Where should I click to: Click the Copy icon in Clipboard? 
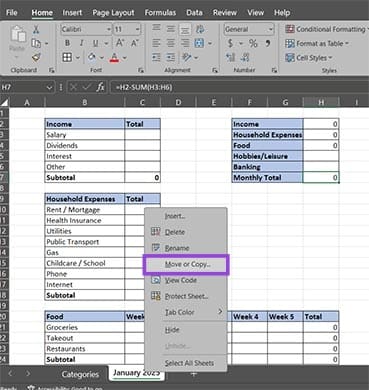(x=36, y=43)
